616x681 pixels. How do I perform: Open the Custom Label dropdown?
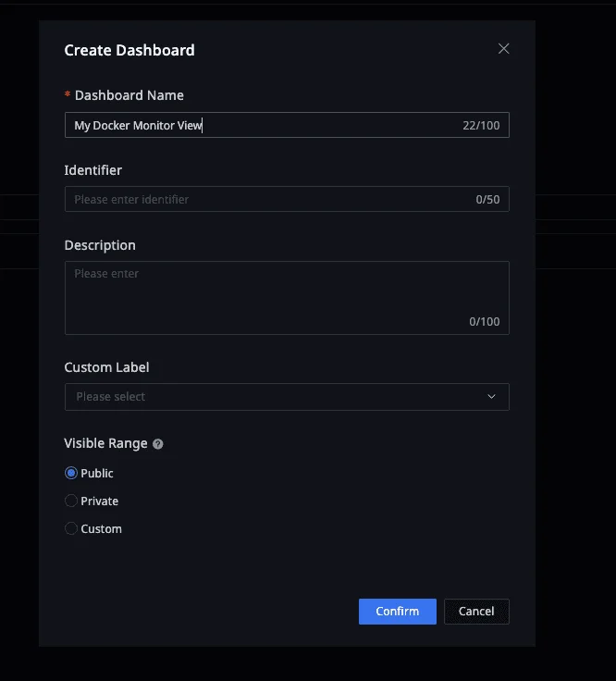[x=277, y=397]
